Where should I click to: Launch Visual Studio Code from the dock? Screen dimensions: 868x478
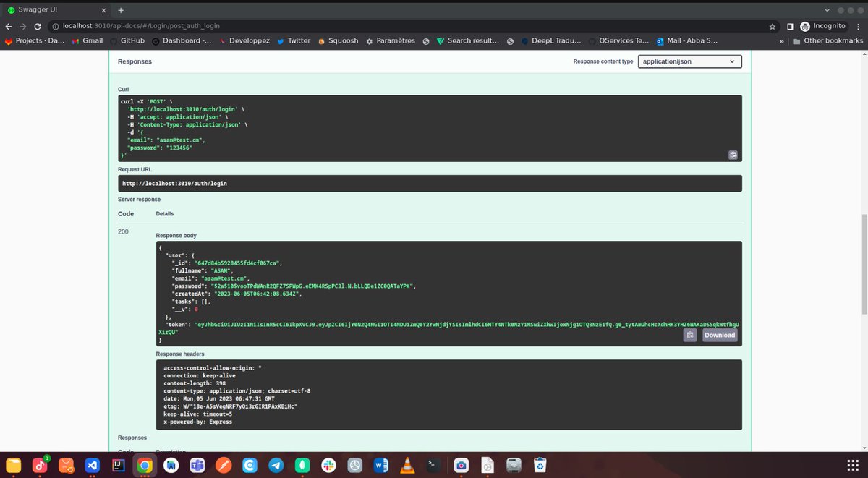(93, 465)
